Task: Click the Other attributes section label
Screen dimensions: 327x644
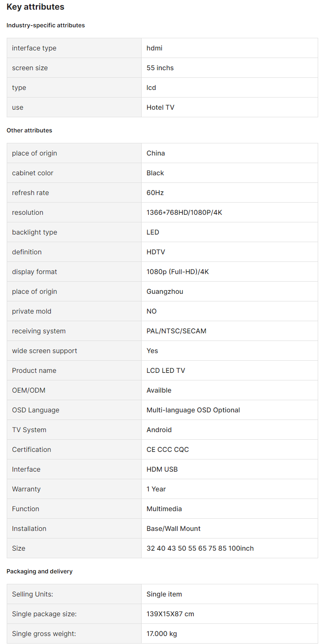Action: pos(29,130)
